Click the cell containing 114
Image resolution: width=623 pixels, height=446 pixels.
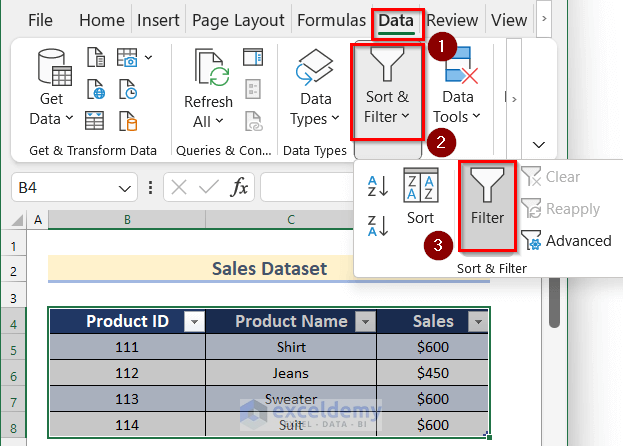click(x=127, y=425)
